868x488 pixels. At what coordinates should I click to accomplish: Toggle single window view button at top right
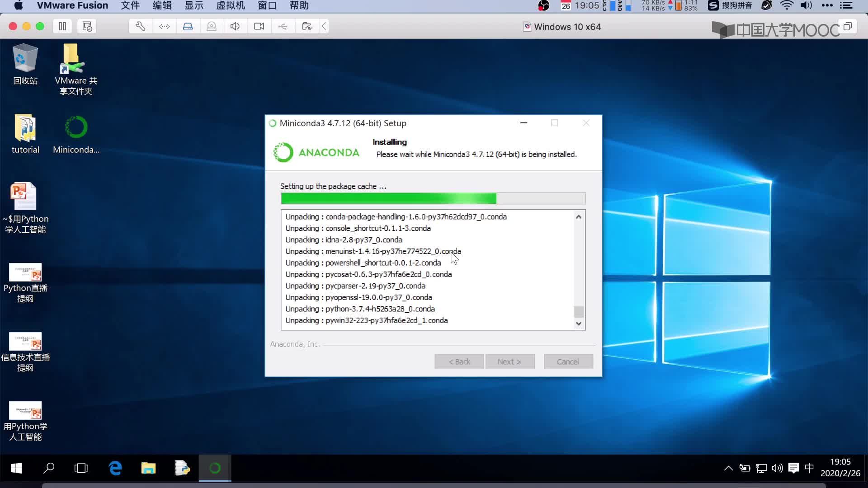coord(848,26)
